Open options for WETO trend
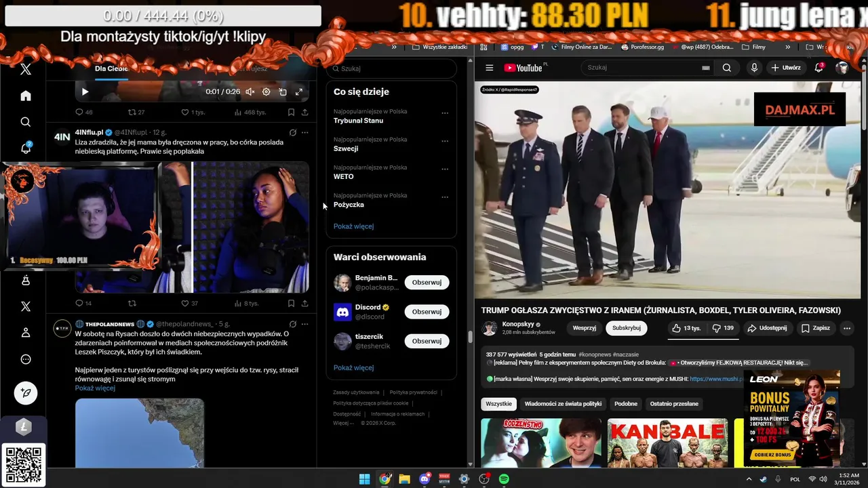This screenshot has height=488, width=868. (445, 169)
